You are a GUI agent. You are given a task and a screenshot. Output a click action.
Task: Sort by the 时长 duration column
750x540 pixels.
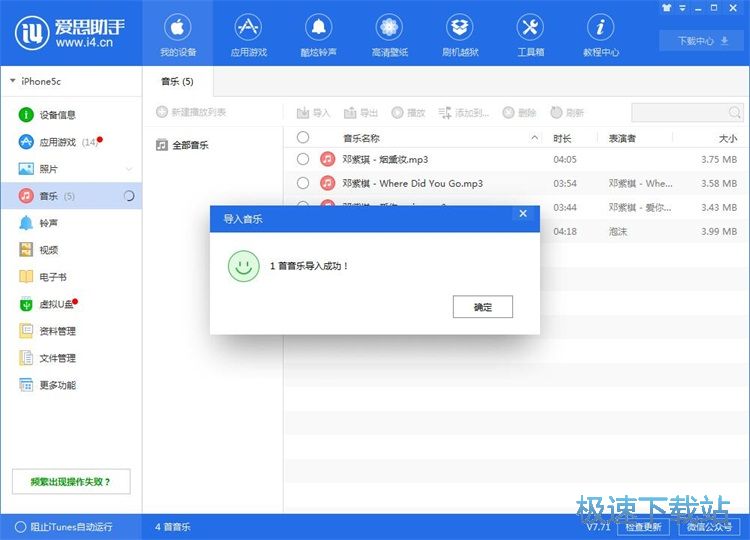(562, 138)
